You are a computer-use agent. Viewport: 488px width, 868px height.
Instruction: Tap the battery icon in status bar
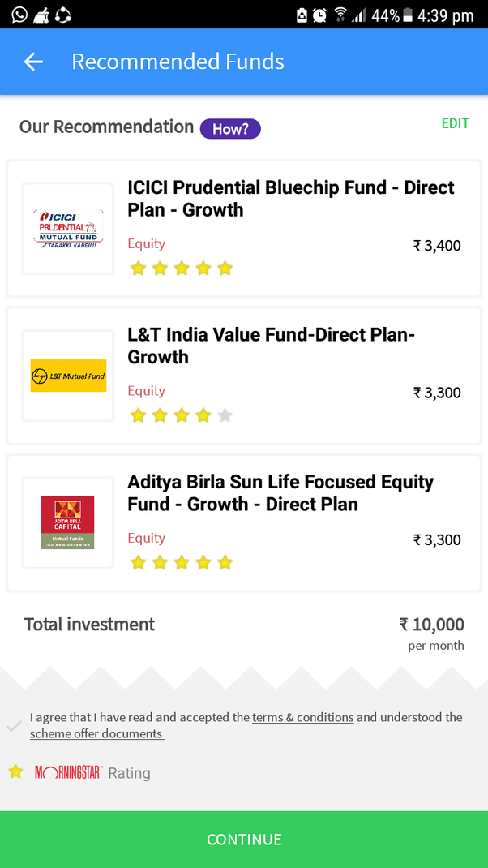coord(409,13)
